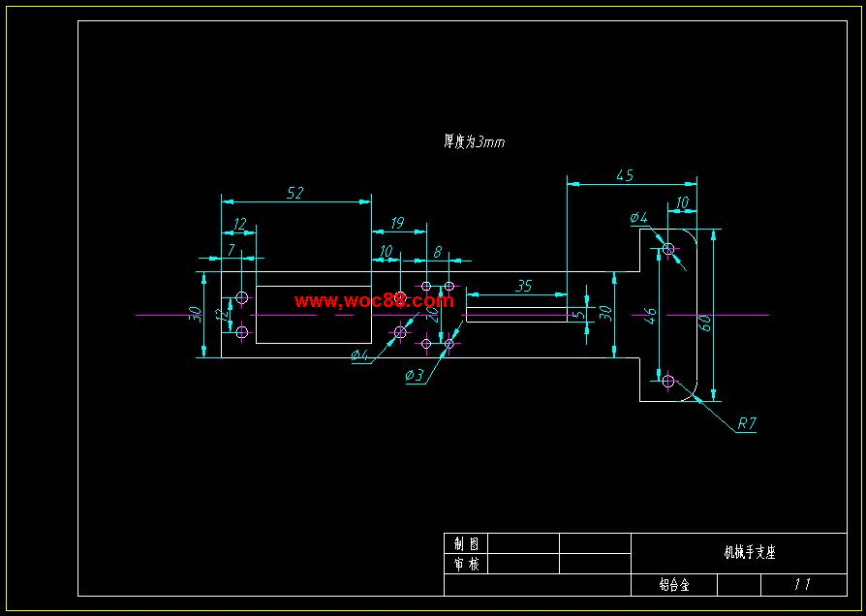The width and height of the screenshot is (866, 616).
Task: Click the R7 radius label
Action: pyautogui.click(x=746, y=423)
